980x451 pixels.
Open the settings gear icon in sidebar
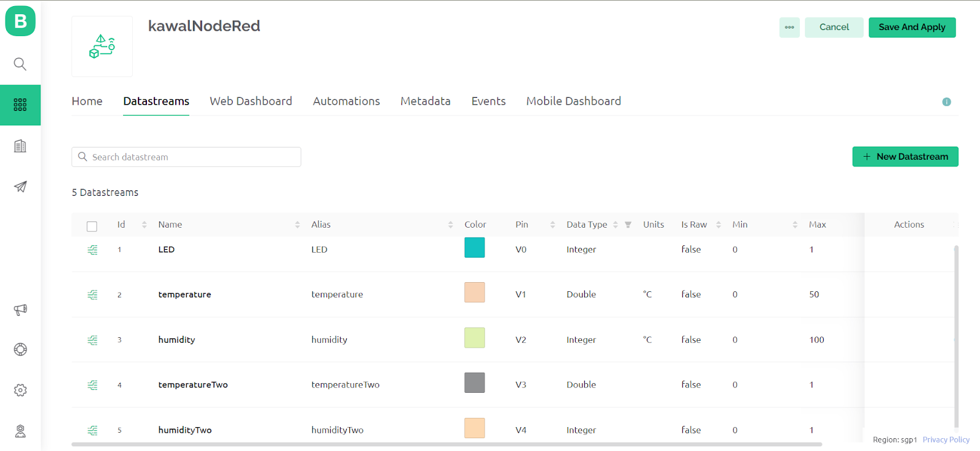pos(20,390)
